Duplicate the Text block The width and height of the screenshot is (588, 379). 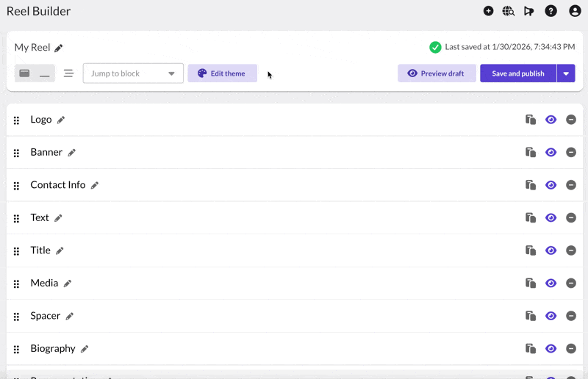pyautogui.click(x=530, y=217)
